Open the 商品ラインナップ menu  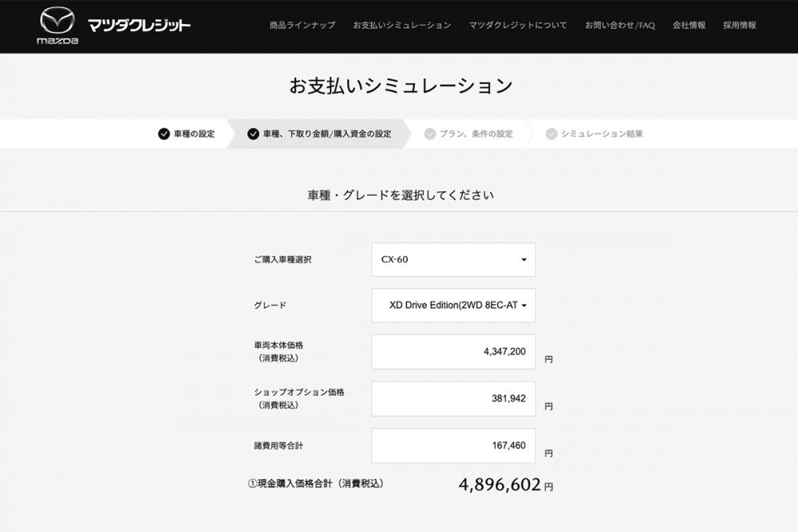tap(302, 26)
